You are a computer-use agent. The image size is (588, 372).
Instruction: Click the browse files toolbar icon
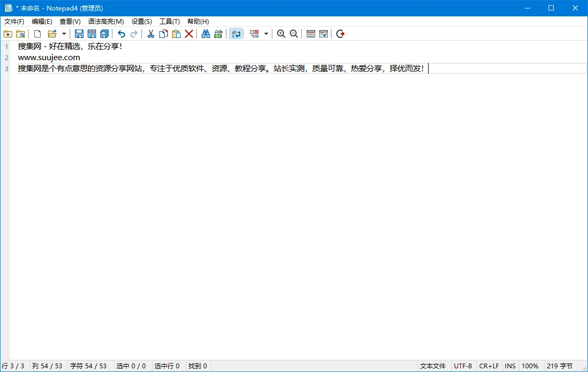coord(21,34)
